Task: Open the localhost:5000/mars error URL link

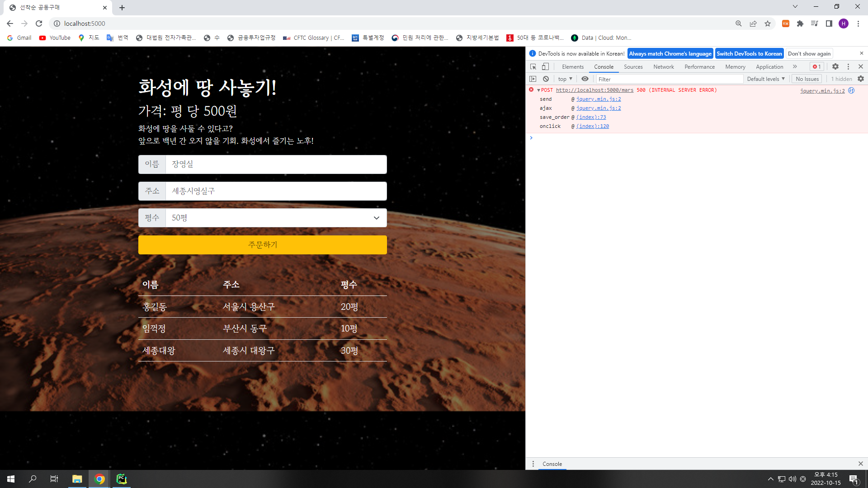Action: (594, 90)
